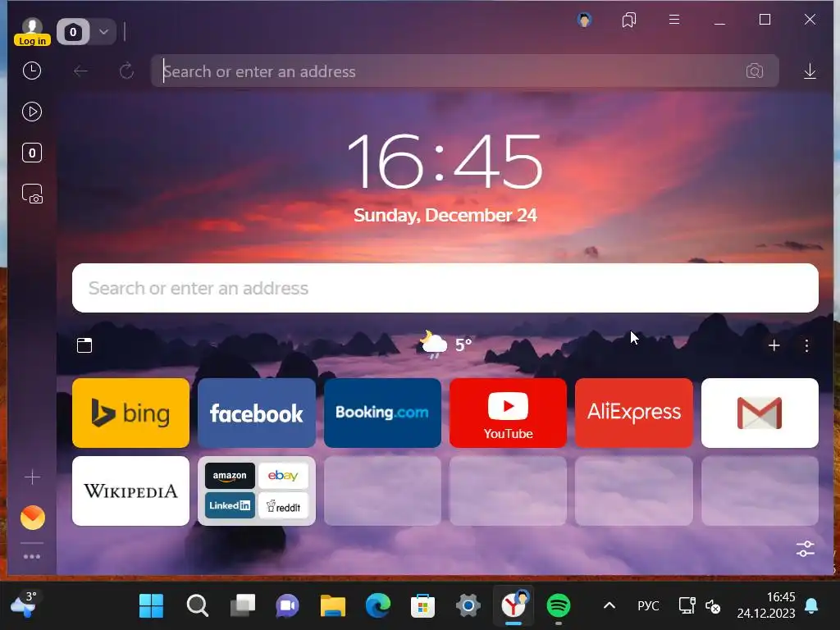Open eBay in the folder tile
840x630 pixels.
click(x=283, y=476)
